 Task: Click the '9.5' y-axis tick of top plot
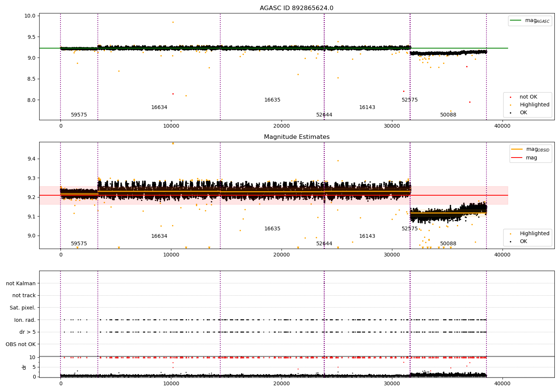[31, 37]
